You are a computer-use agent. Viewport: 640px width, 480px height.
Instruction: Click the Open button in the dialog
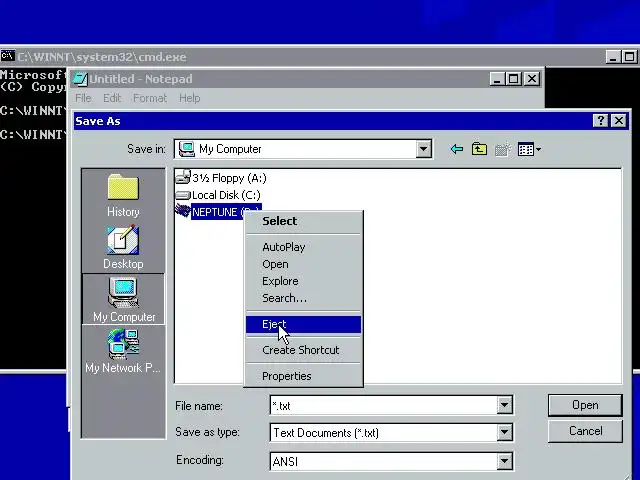coord(585,405)
